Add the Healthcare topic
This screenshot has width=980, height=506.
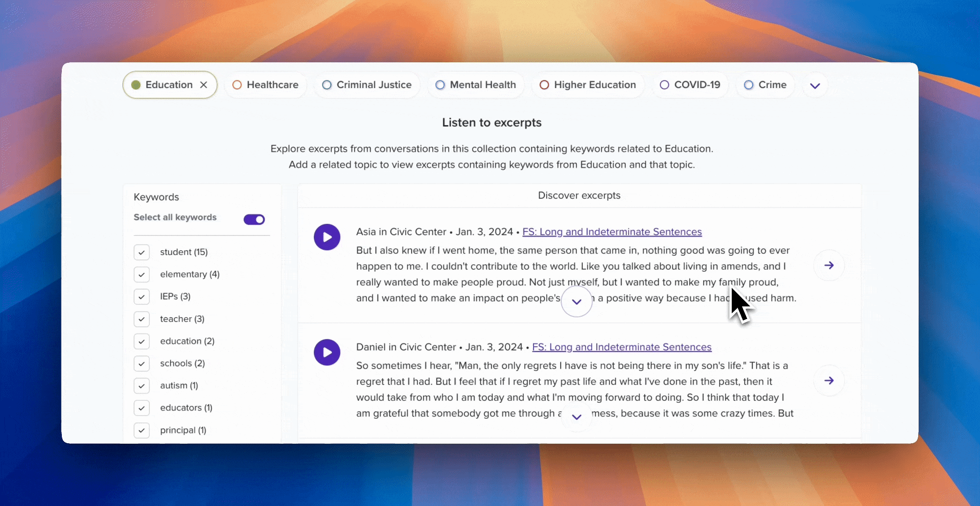[266, 85]
